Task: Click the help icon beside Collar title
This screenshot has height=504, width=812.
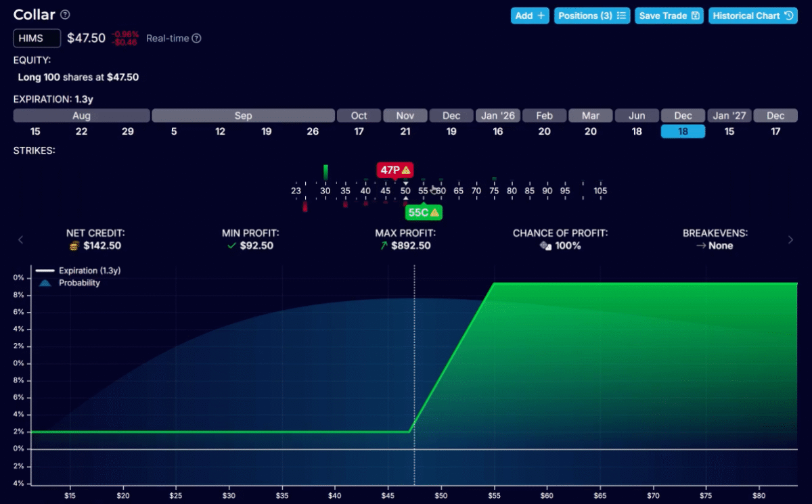Action: (65, 15)
